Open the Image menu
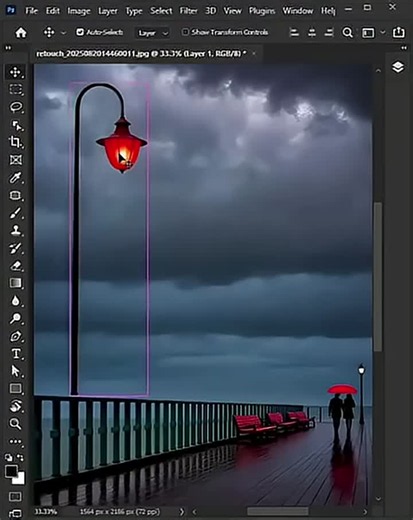Viewport: 413px width, 520px height. [79, 11]
